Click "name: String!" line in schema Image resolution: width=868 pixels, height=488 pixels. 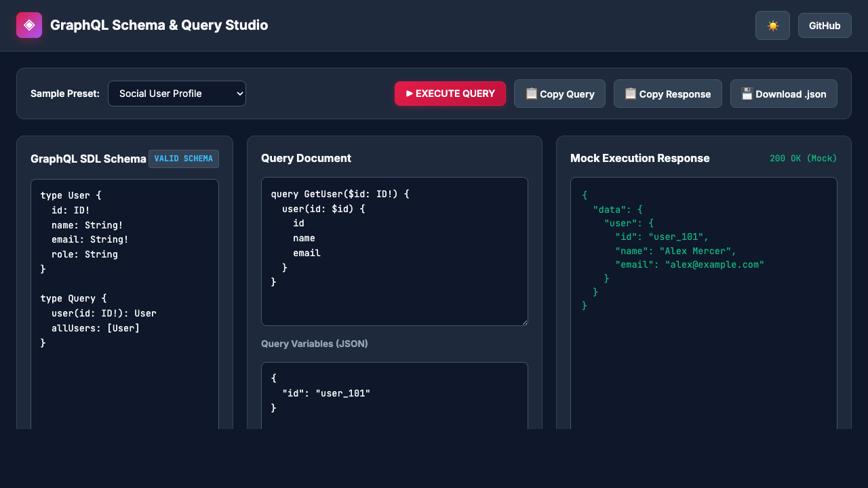[87, 224]
